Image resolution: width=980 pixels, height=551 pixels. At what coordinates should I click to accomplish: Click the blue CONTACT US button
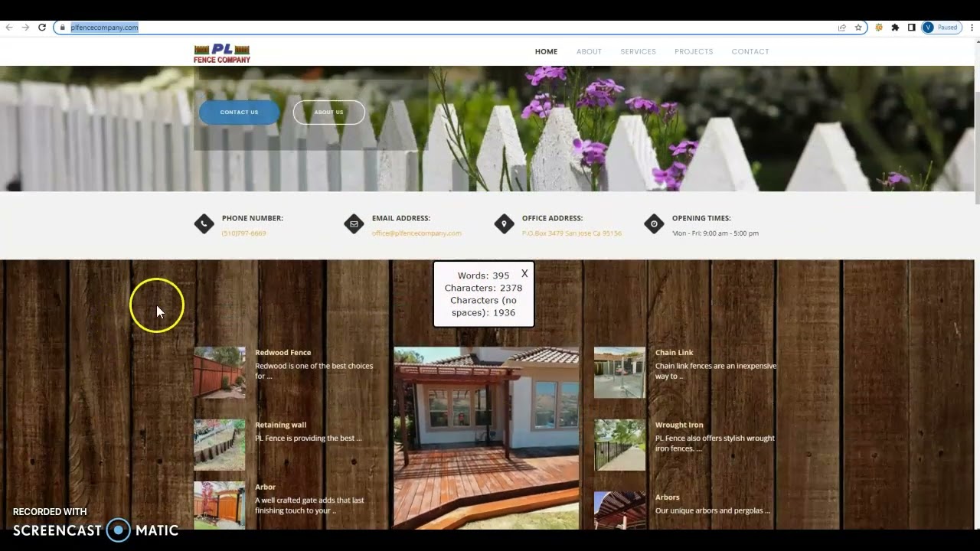coord(239,112)
